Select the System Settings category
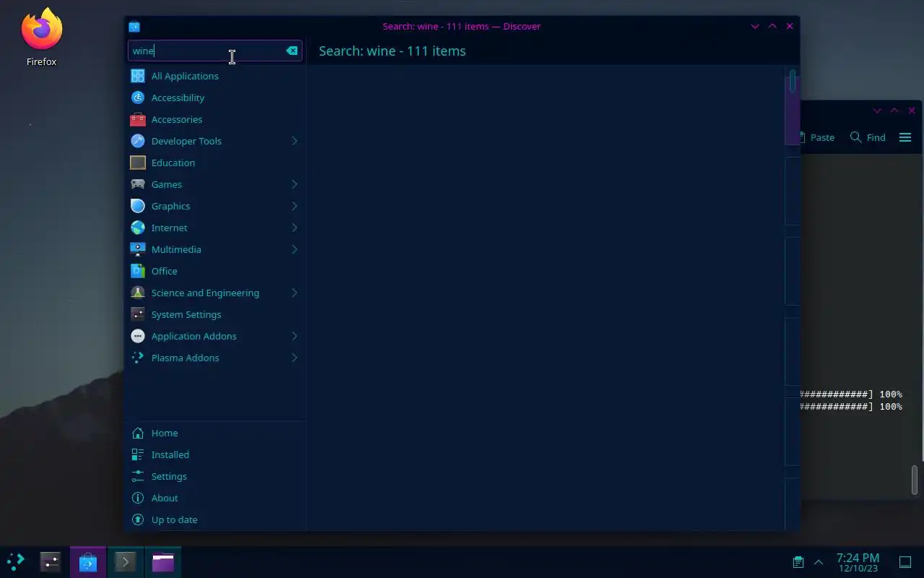The width and height of the screenshot is (924, 578). pyautogui.click(x=215, y=314)
